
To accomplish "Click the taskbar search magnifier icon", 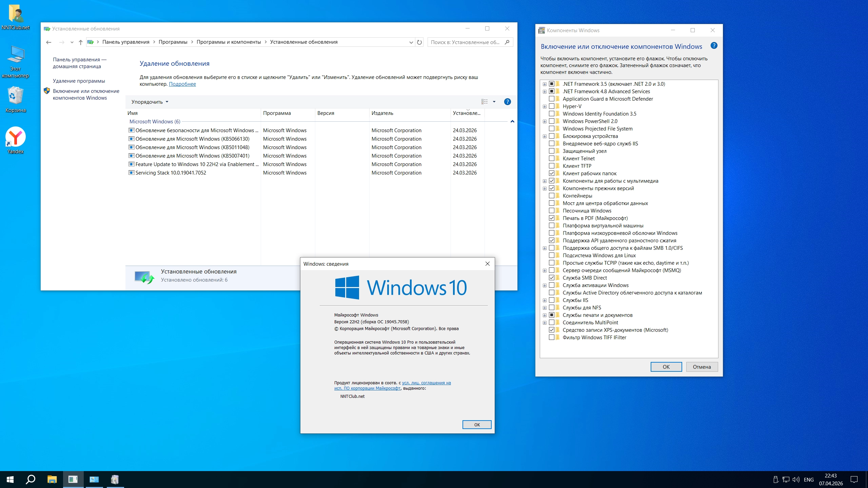I will click(31, 479).
